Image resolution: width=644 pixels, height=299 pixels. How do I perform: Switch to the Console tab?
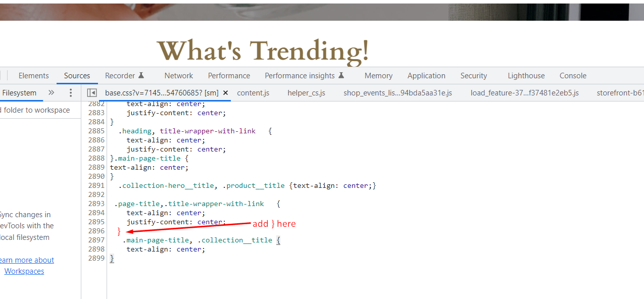pos(573,76)
